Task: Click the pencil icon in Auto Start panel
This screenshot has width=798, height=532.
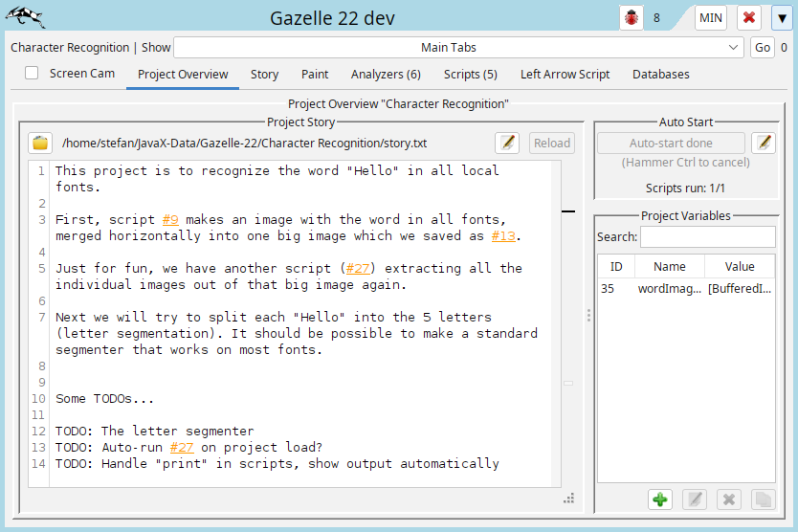Action: click(x=763, y=144)
